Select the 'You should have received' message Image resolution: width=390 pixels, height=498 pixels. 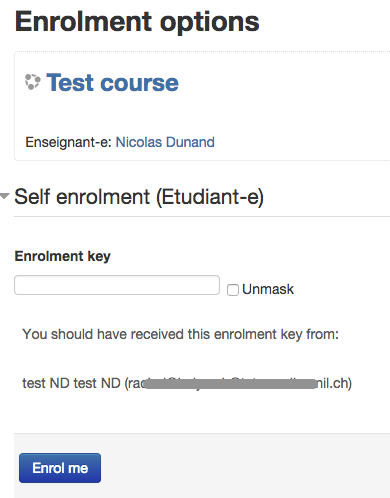tap(180, 334)
